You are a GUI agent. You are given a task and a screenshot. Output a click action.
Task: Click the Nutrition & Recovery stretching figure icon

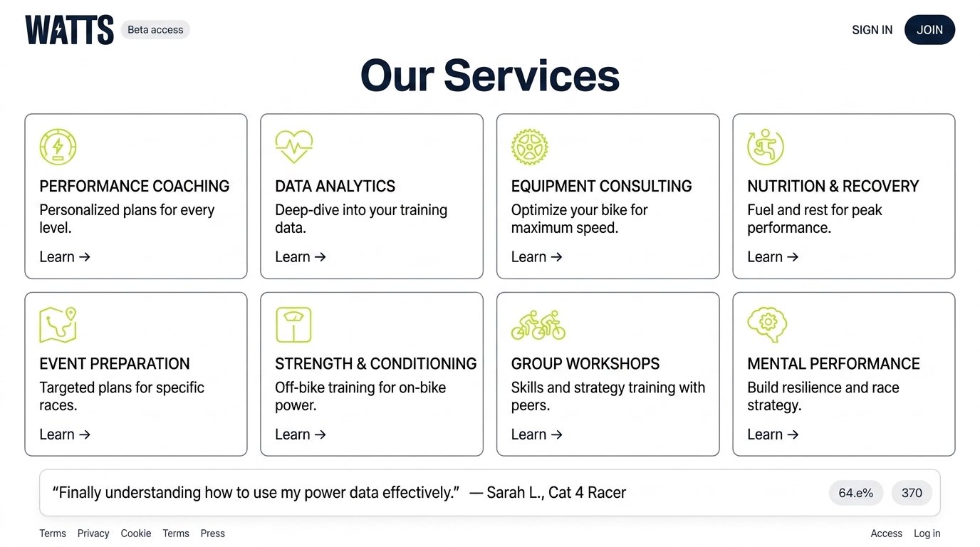click(x=765, y=147)
